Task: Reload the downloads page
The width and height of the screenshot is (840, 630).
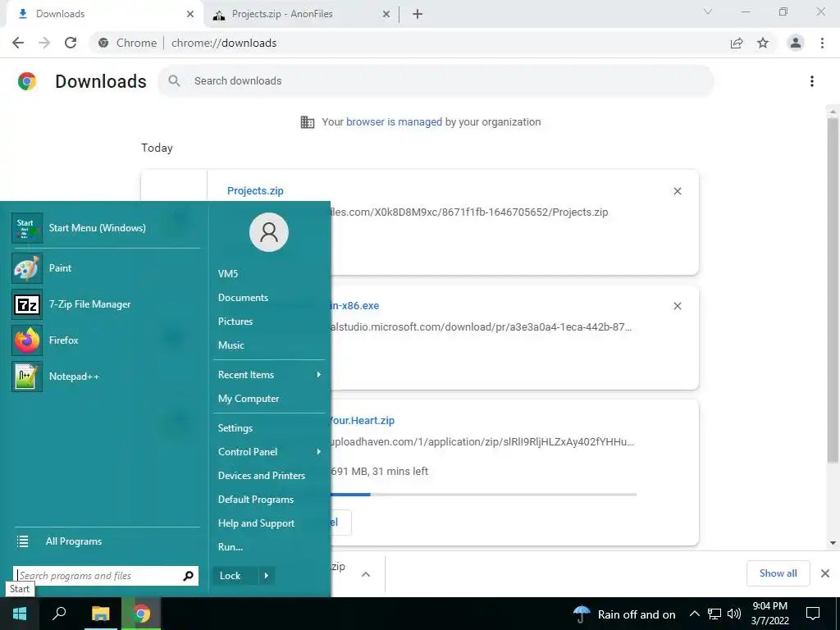Action: 71,43
